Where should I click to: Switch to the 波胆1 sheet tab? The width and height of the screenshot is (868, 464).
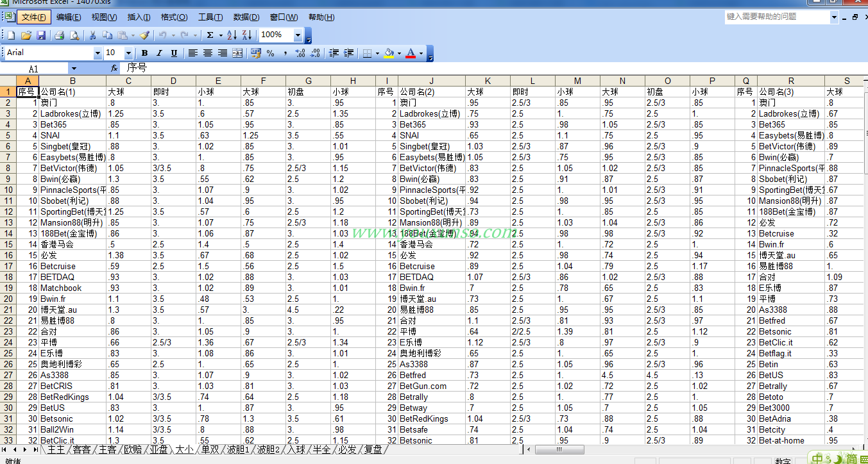click(237, 449)
